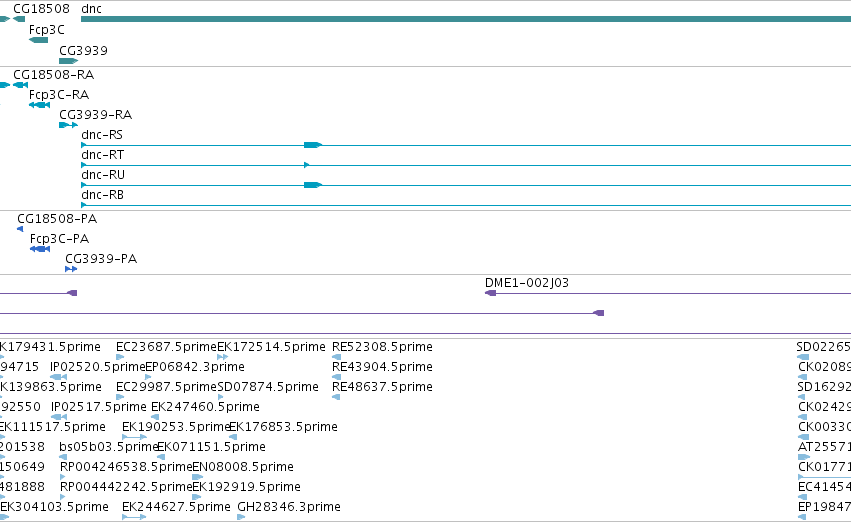Click EST SD07874.5prime label
The width and height of the screenshot is (851, 522).
[x=268, y=387]
